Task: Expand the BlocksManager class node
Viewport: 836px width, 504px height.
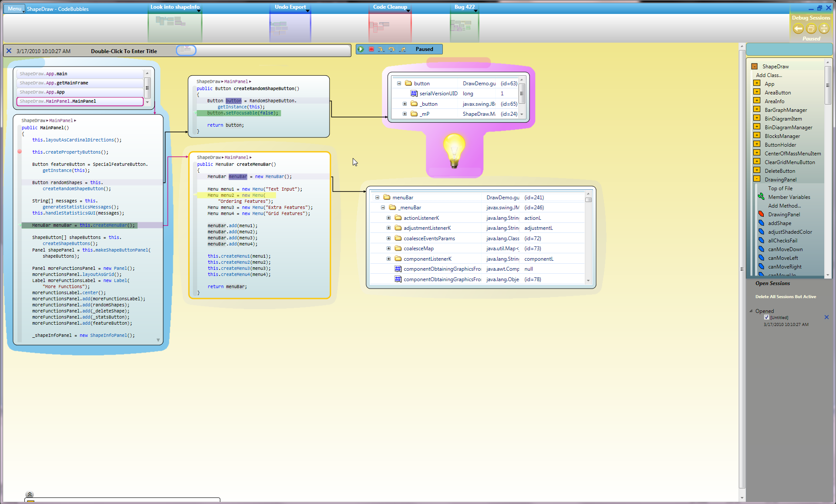Action: click(757, 135)
